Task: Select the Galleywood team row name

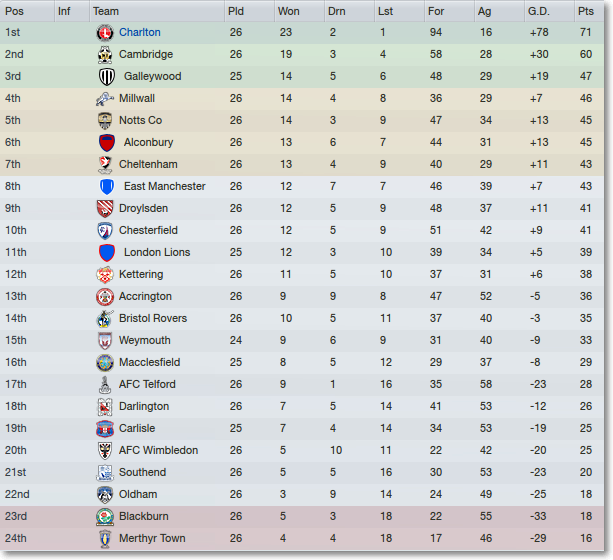Action: pyautogui.click(x=152, y=76)
